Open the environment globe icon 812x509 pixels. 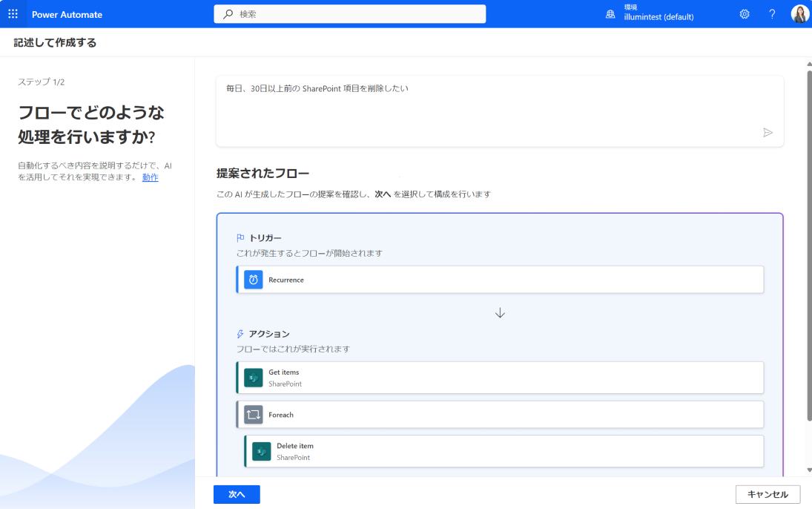610,14
